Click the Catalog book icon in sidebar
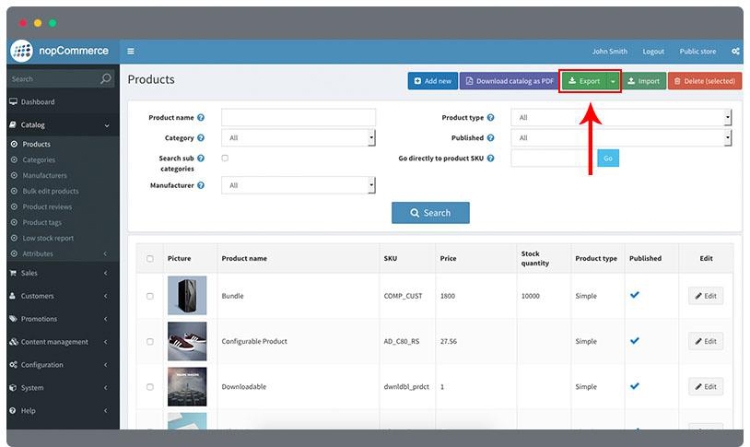This screenshot has width=750, height=447. 13,125
